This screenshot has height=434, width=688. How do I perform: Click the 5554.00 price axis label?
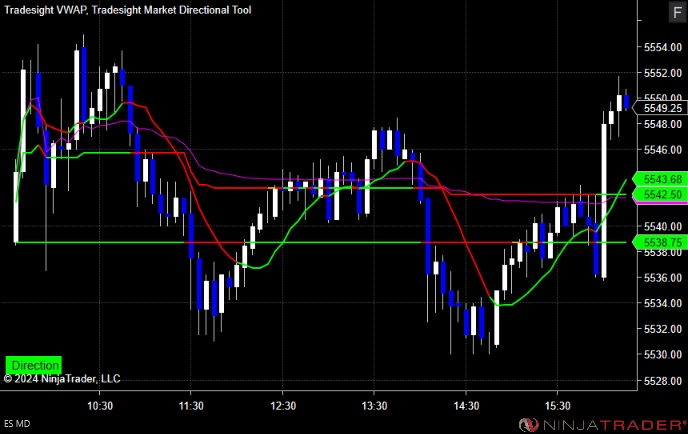click(x=663, y=47)
